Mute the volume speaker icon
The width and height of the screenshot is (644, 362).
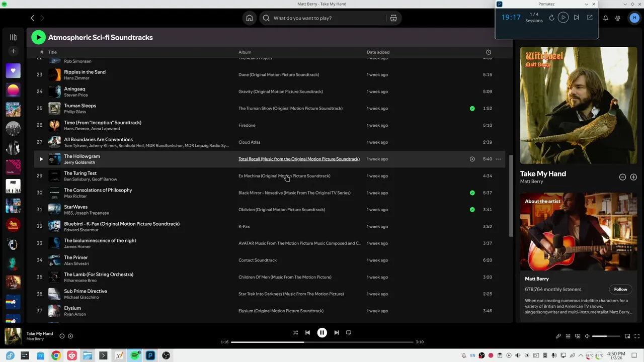[x=587, y=336]
